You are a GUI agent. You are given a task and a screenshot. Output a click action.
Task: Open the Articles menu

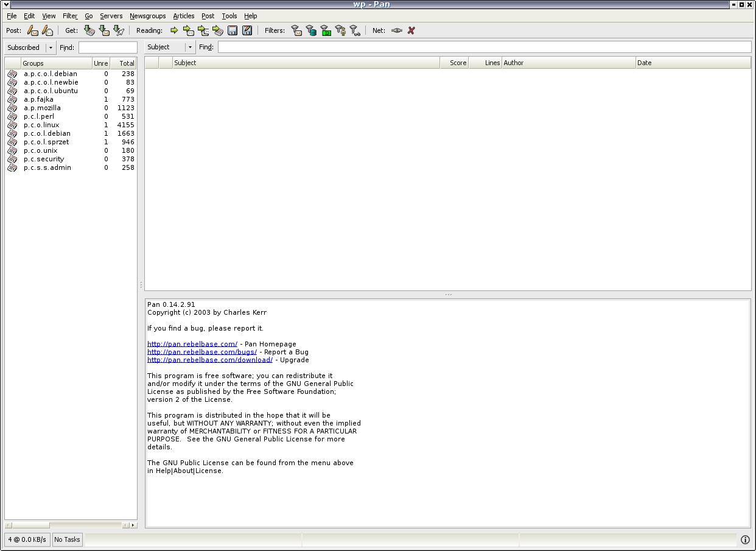click(x=183, y=16)
